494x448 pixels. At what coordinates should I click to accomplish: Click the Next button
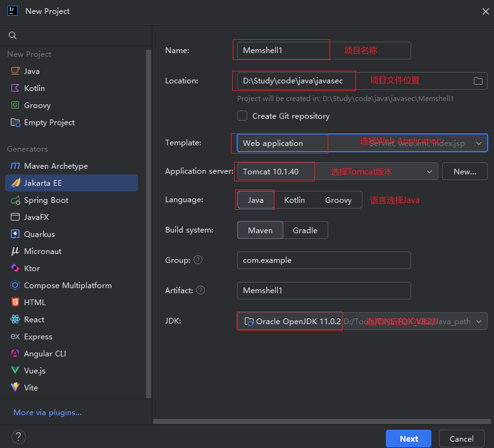click(409, 439)
